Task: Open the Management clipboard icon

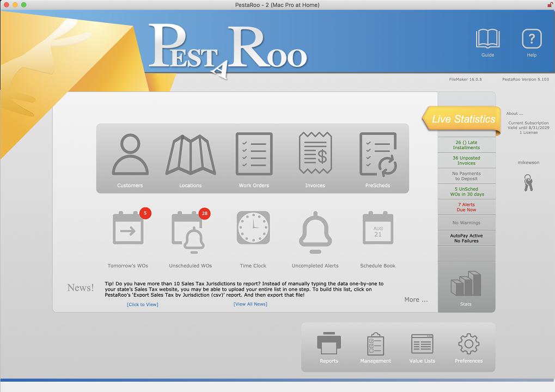Action: pyautogui.click(x=376, y=344)
